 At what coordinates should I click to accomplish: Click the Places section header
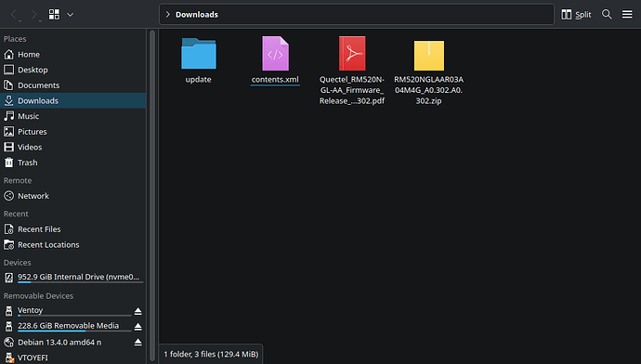(15, 39)
